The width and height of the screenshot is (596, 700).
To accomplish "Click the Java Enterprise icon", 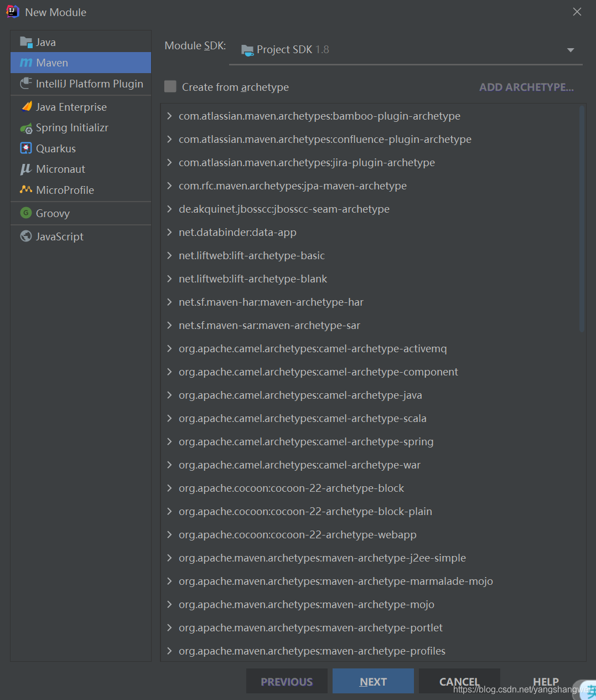I will point(26,107).
